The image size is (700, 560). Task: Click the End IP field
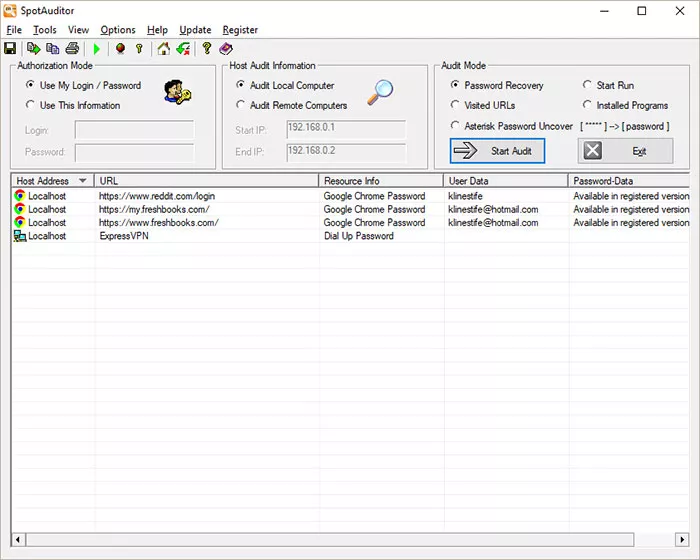coord(346,152)
